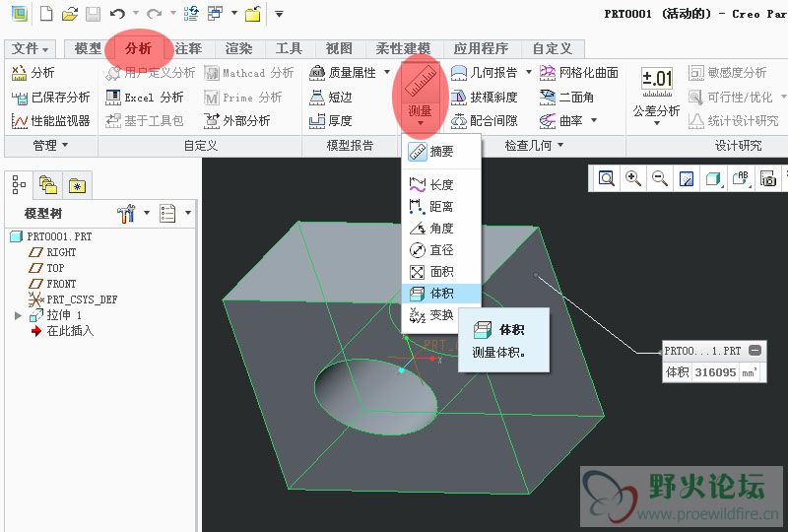Click 厚度 analysis tool

point(330,121)
